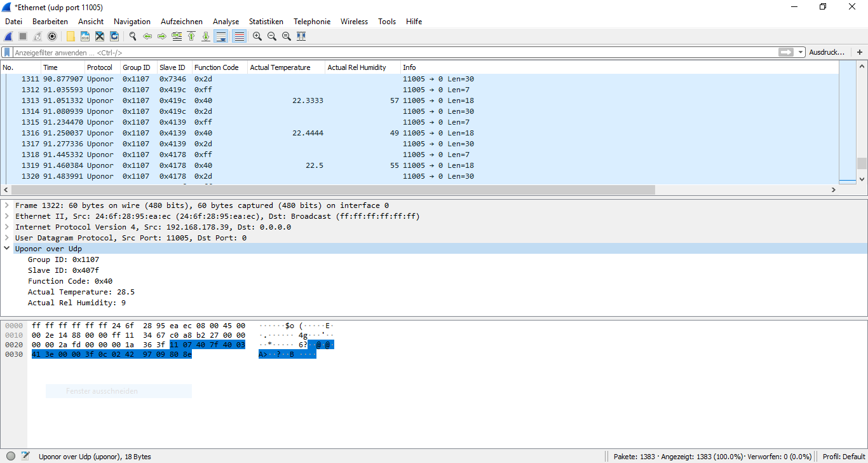Screen dimensions: 868x463
Task: Open the Telephonie menu
Action: [x=312, y=22]
